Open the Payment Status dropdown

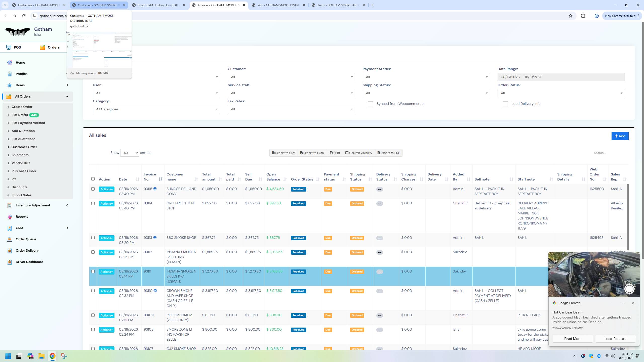coord(426,77)
